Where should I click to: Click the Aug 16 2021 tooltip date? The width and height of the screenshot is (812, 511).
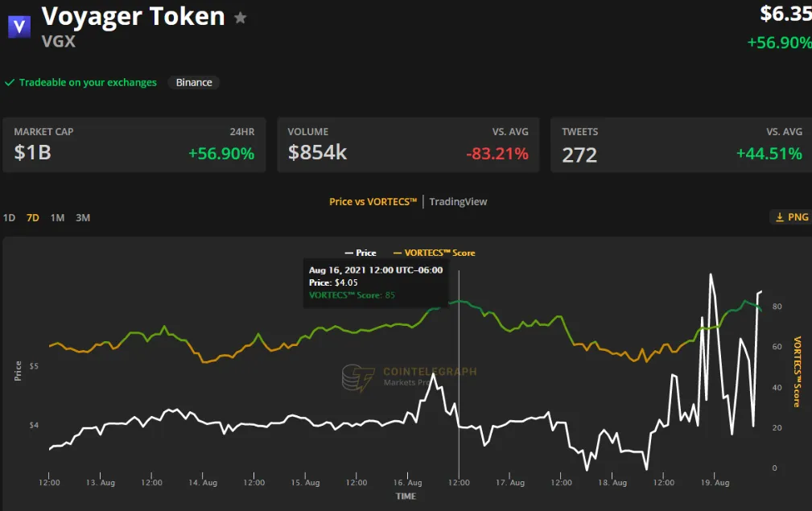coord(376,270)
